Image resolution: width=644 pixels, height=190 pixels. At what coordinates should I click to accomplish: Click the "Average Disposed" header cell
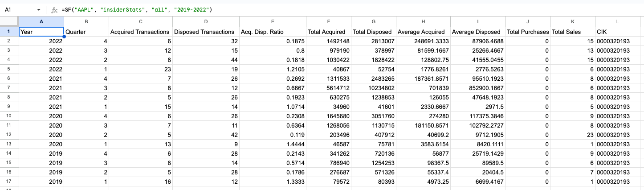pos(478,32)
